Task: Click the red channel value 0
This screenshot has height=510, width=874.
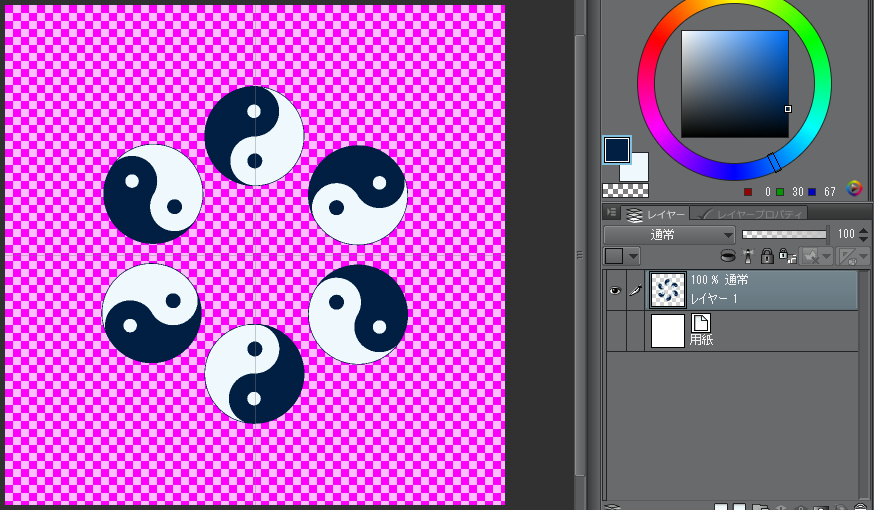Action: click(767, 192)
